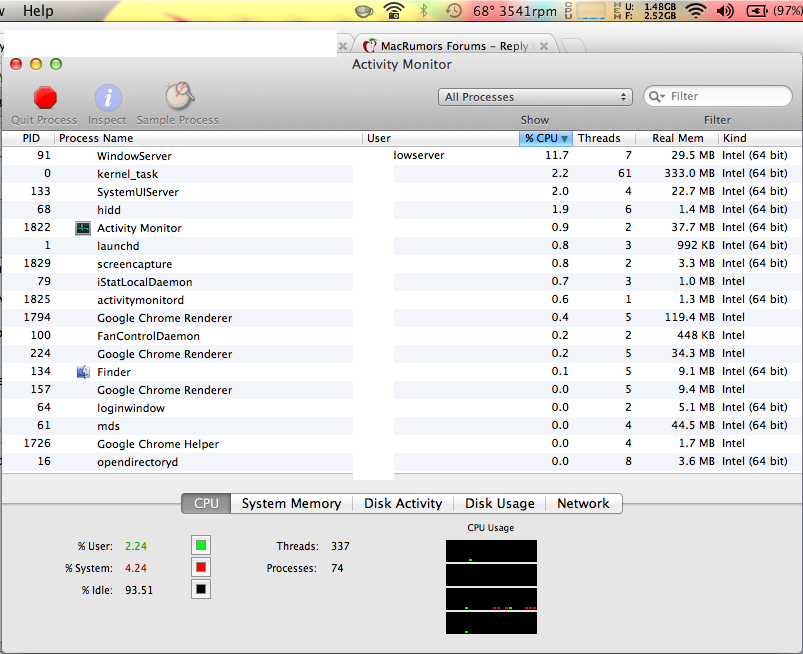Select the opendirectoryd process row
The height and width of the screenshot is (654, 803).
(x=402, y=461)
